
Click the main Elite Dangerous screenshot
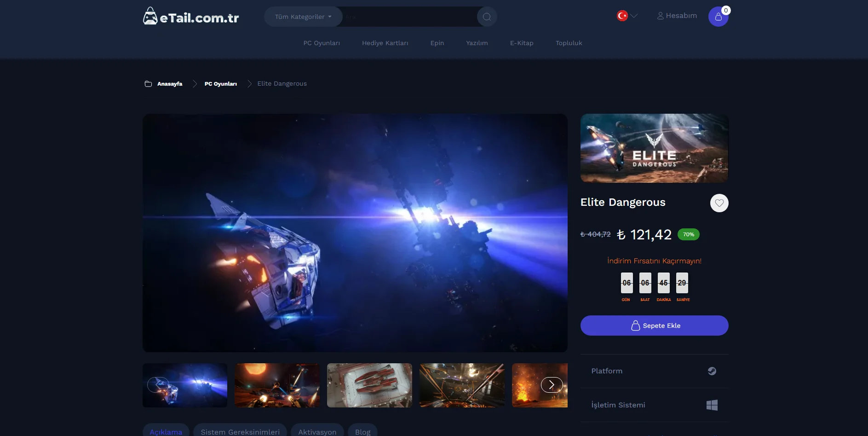click(355, 233)
